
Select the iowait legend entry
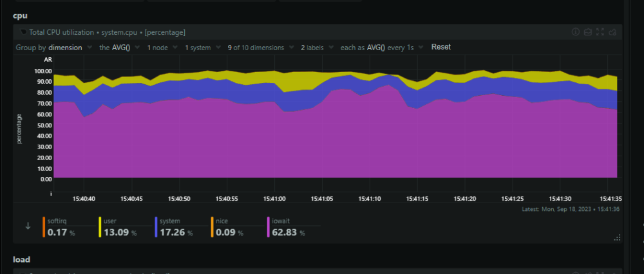pos(293,227)
